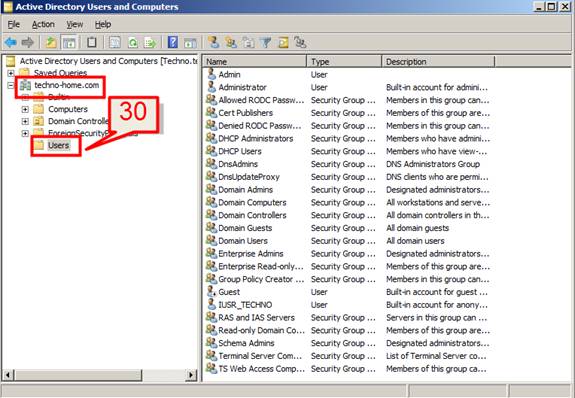Expand the Domain Controllers node
575x398 pixels.
point(25,121)
